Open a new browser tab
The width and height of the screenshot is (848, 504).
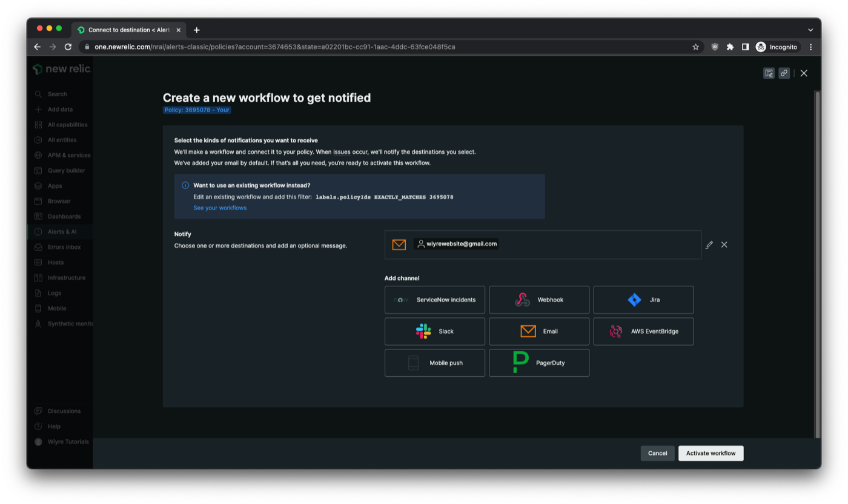(x=196, y=30)
